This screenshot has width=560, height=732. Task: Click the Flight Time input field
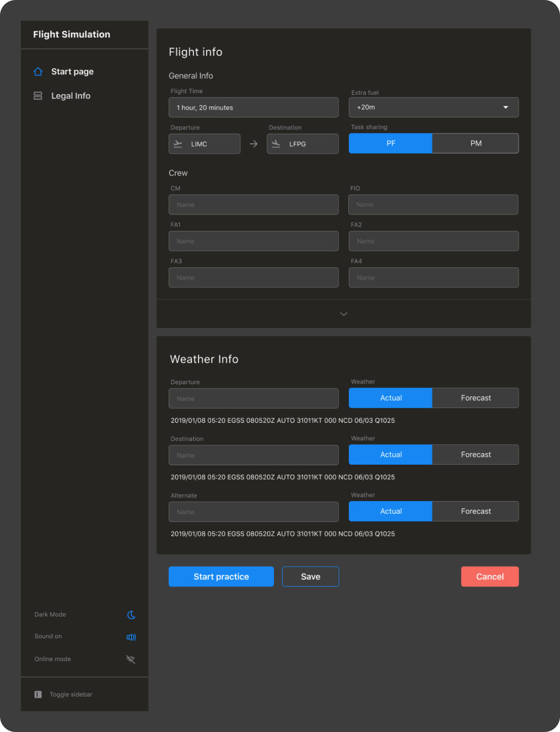click(254, 107)
